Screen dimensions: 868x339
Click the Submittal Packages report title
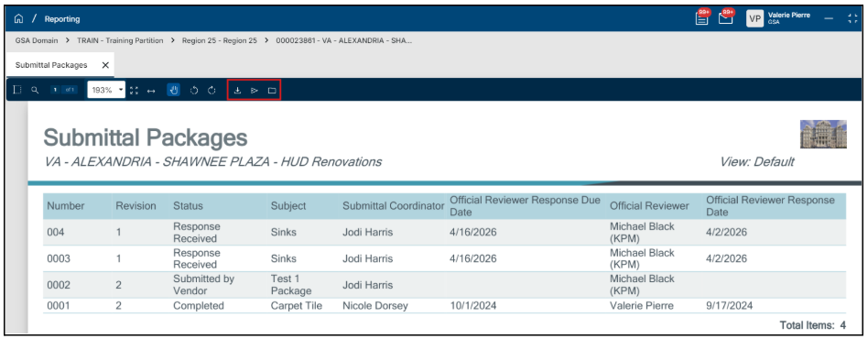(x=146, y=137)
